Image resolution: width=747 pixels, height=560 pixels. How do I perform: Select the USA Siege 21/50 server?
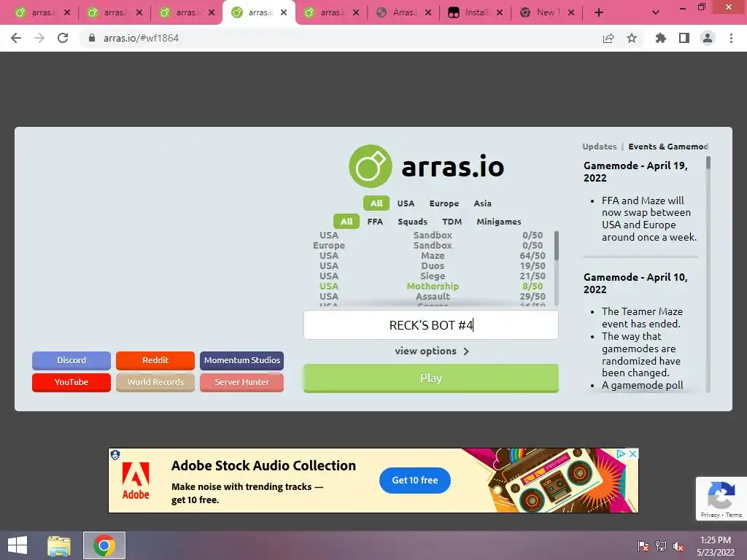430,276
